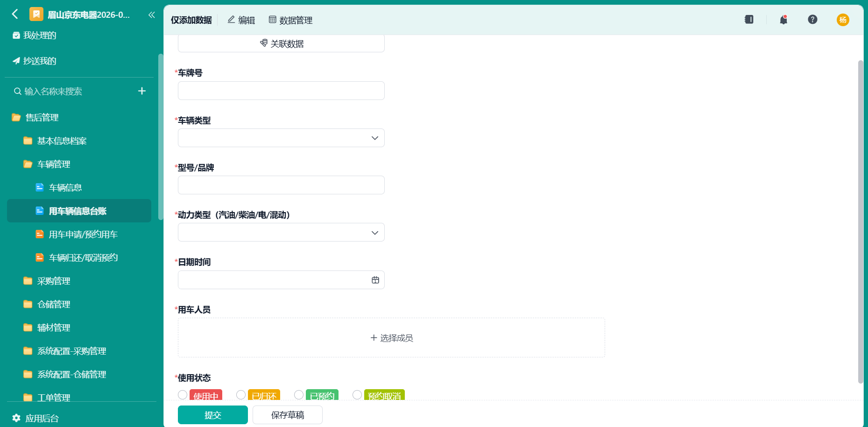Open 车辆归还/取消预约 form label
The image size is (868, 427).
pyautogui.click(x=83, y=257)
